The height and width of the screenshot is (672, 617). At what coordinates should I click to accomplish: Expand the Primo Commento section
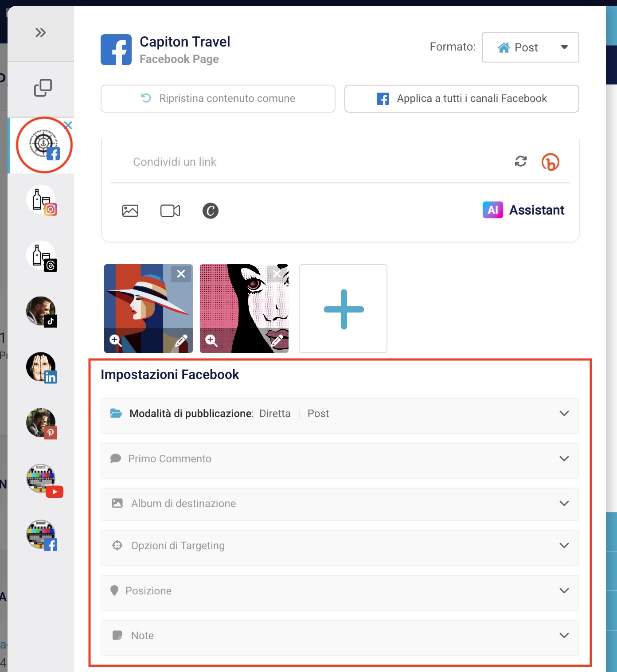coord(340,459)
